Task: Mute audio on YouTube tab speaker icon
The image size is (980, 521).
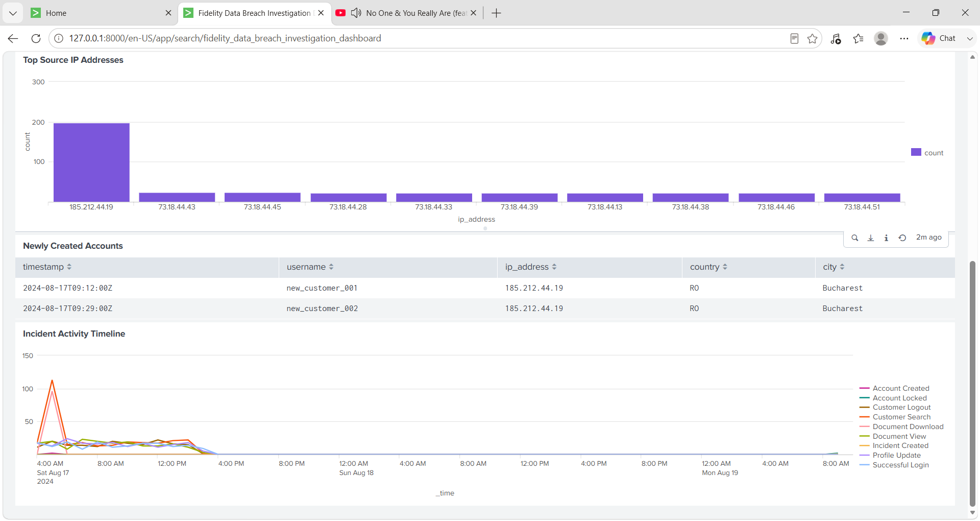Action: [356, 13]
